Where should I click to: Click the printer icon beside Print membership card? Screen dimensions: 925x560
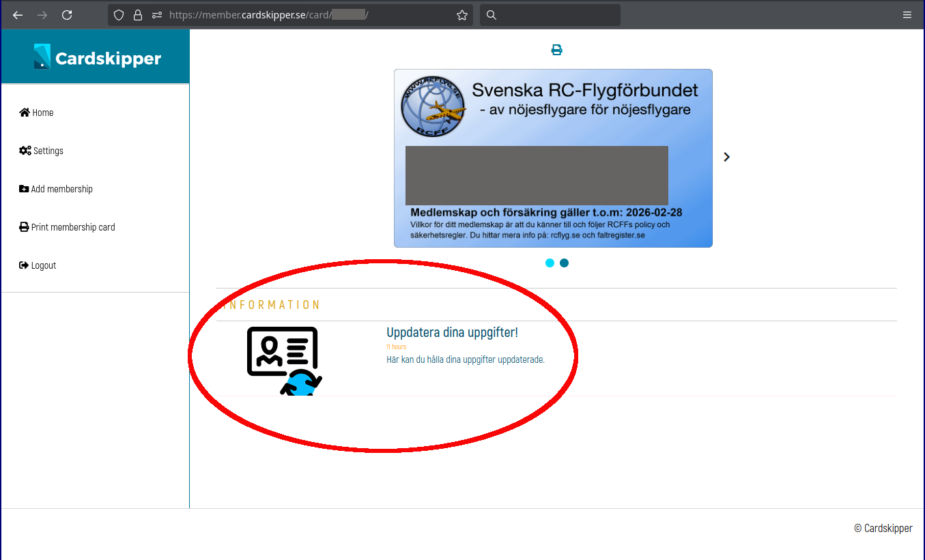pos(24,227)
